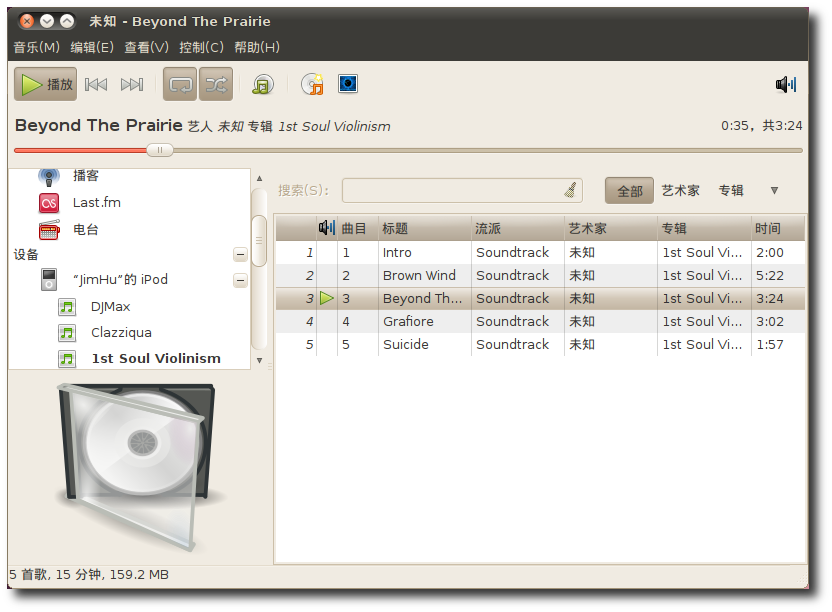The width and height of the screenshot is (832, 612).
Task: Select the 专辑 search filter
Action: click(x=731, y=191)
